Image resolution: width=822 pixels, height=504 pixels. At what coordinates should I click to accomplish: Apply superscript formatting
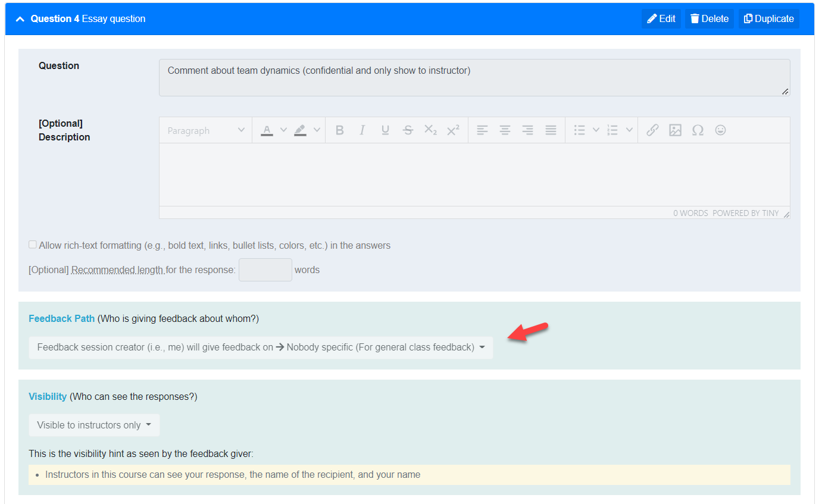(x=453, y=130)
